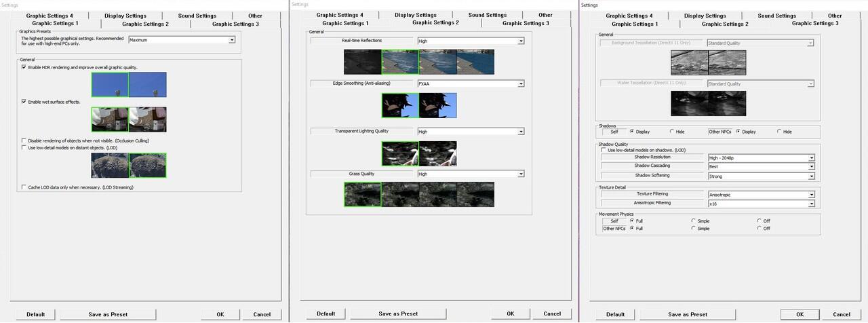This screenshot has width=868, height=323.
Task: Open Other tab in the Graphic Settings 3 window
Action: pyautogui.click(x=835, y=16)
